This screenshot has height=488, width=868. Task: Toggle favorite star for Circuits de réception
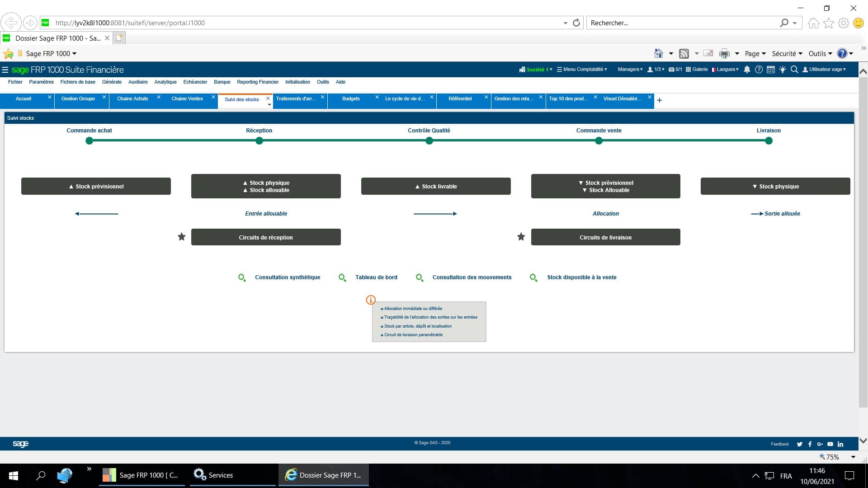(x=182, y=237)
